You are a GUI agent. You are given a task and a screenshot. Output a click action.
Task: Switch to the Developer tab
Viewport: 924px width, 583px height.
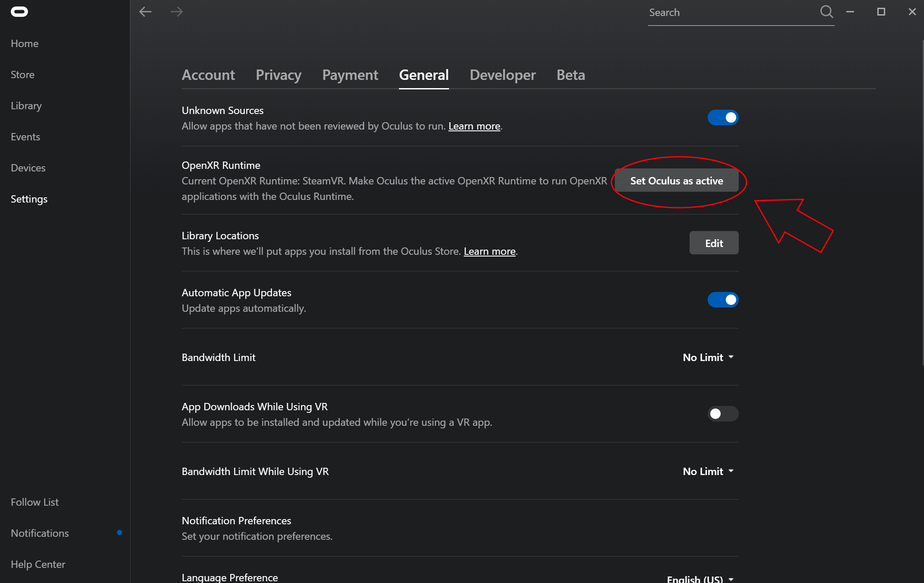[x=503, y=75]
